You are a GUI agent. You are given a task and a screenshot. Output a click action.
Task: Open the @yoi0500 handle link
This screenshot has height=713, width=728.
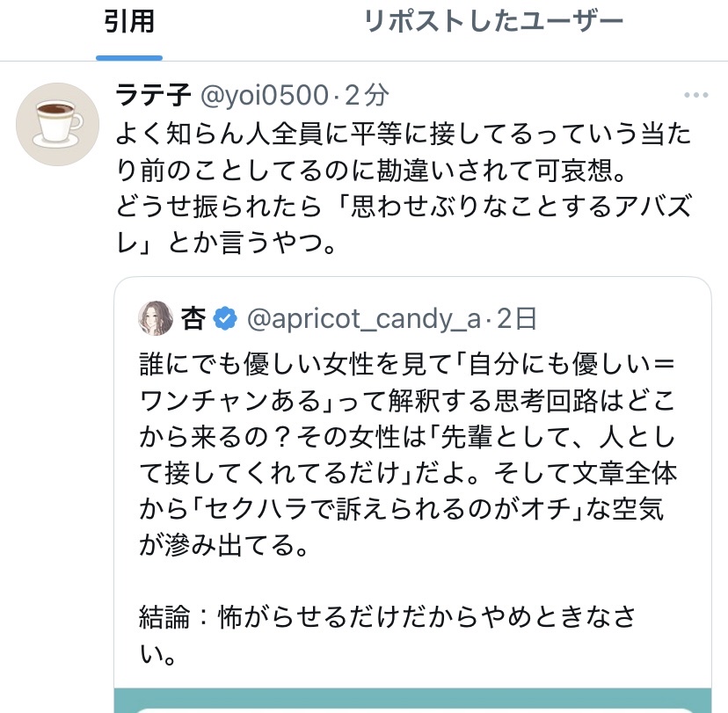pos(265,95)
